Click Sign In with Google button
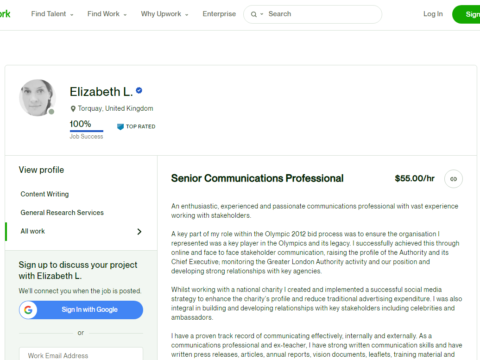The image size is (480, 360). pyautogui.click(x=81, y=310)
